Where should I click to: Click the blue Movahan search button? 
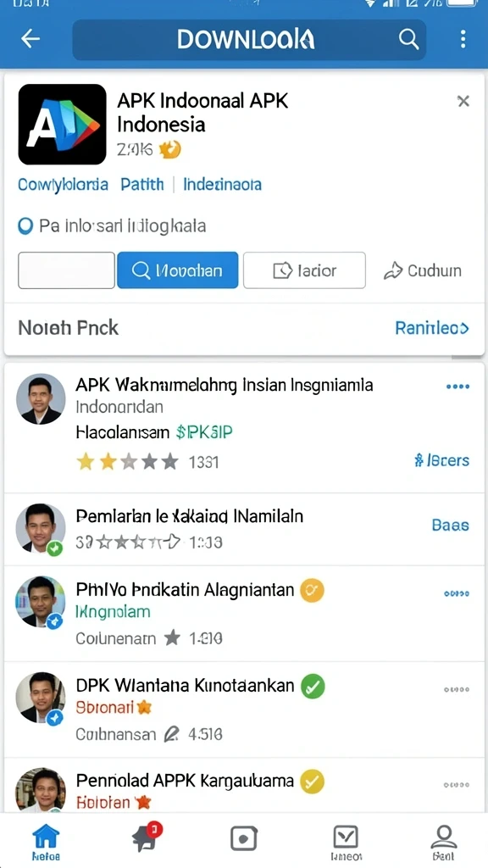178,270
